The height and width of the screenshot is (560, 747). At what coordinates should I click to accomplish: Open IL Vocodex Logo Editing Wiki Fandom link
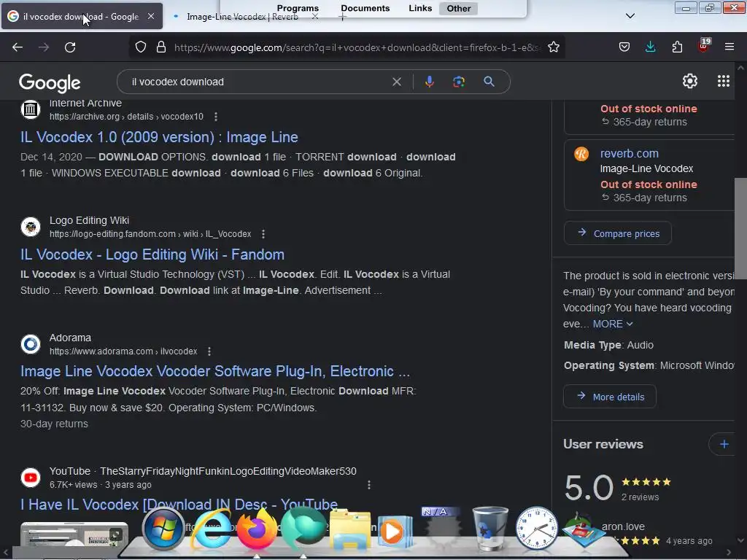coord(152,254)
